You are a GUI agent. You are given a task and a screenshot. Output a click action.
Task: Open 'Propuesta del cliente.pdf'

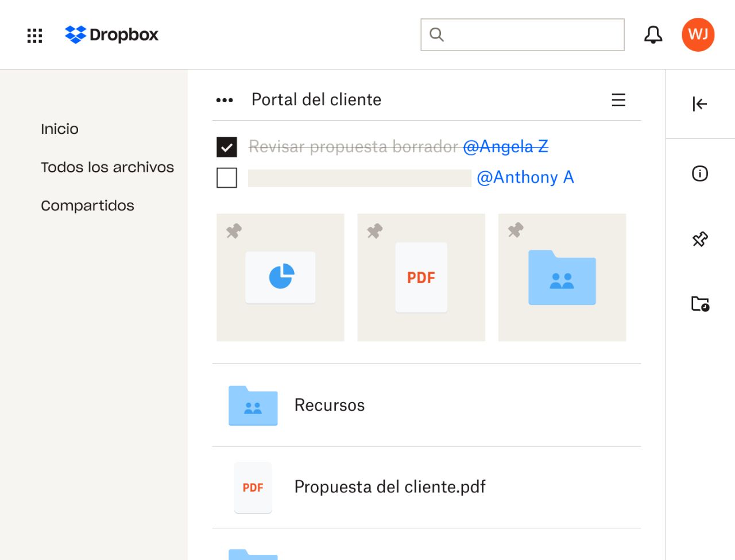[389, 487]
